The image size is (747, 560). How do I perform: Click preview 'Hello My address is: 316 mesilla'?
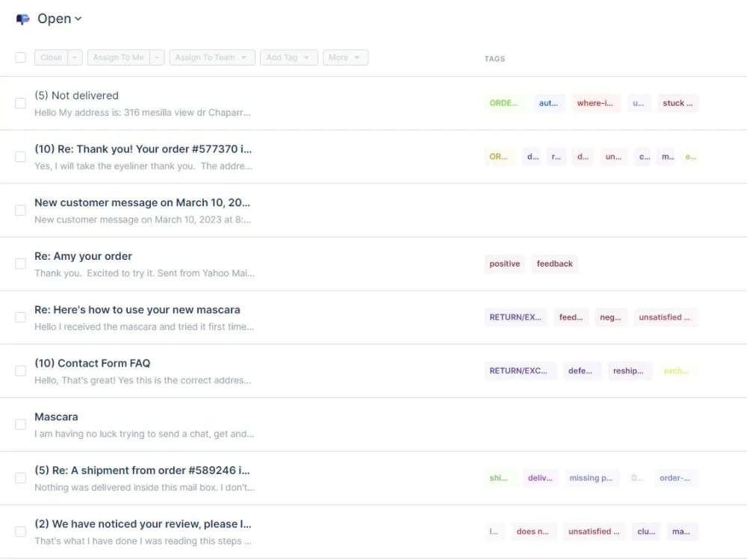[x=143, y=113]
